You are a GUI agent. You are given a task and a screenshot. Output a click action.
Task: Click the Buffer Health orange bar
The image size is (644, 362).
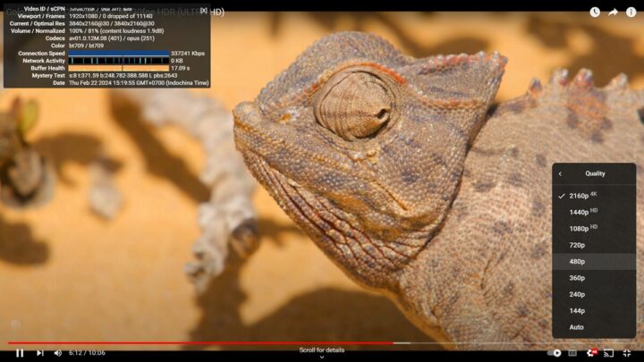(119, 68)
